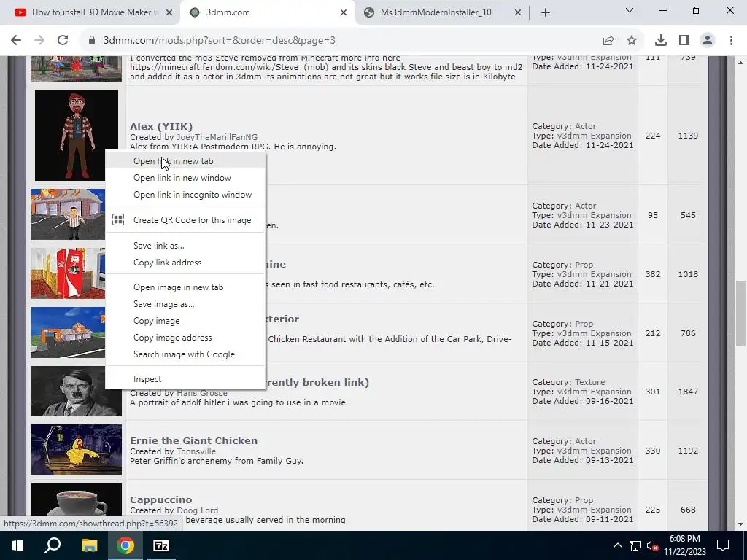747x560 pixels.
Task: Close the 3dmm.com tab
Action: click(344, 12)
